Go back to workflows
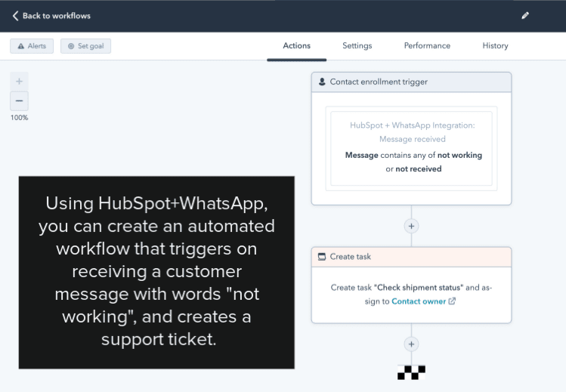 pos(51,16)
